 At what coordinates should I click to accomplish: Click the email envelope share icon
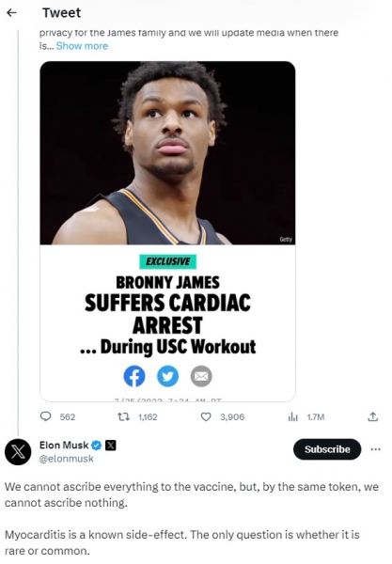[x=201, y=376]
